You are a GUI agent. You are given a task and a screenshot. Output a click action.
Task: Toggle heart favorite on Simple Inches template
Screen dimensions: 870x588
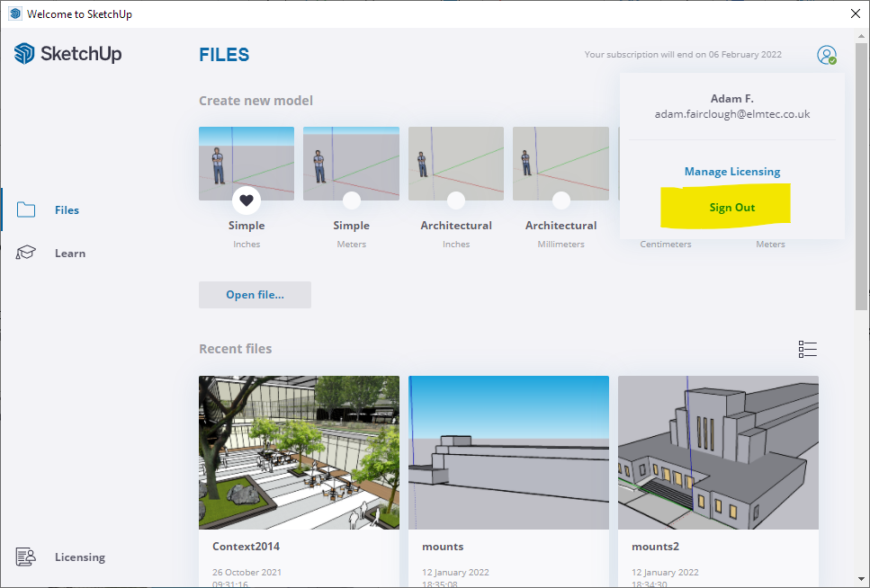(x=247, y=200)
